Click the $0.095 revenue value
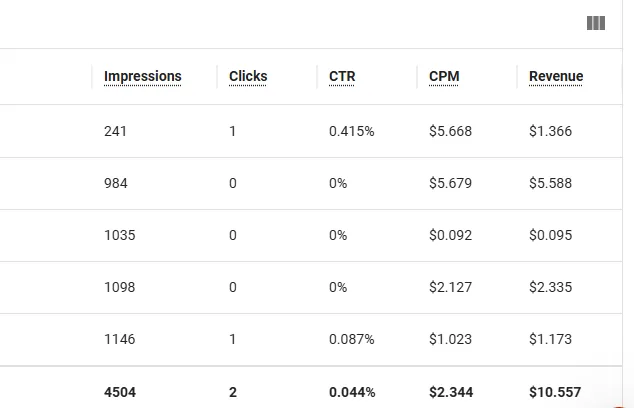 [550, 235]
